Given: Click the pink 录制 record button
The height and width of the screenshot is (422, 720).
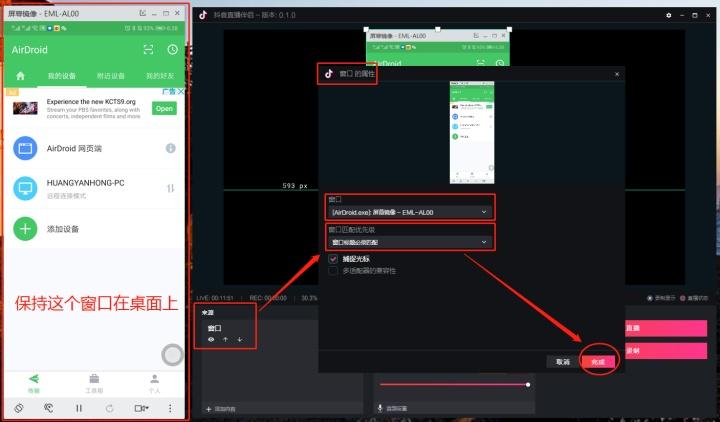Looking at the screenshot, I should pyautogui.click(x=666, y=351).
